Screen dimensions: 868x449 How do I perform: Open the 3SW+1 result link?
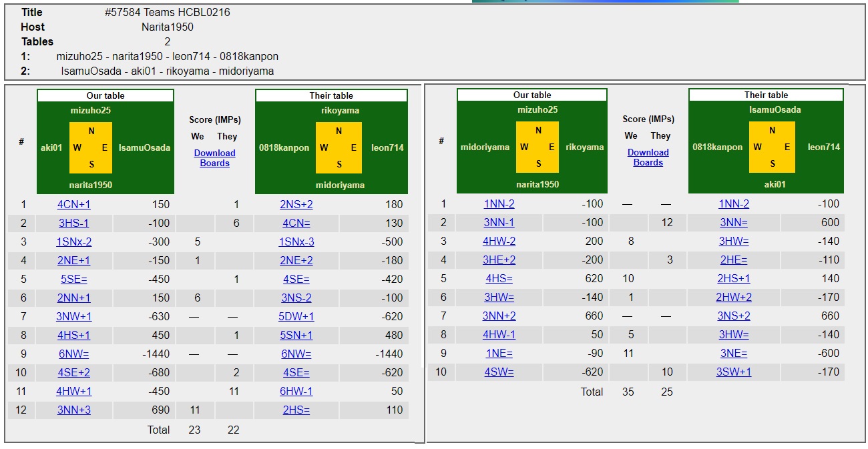click(734, 372)
